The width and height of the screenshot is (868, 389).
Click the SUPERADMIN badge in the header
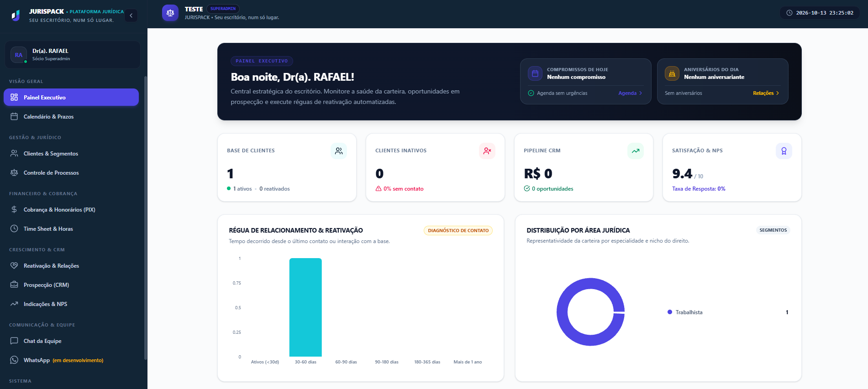pos(223,9)
